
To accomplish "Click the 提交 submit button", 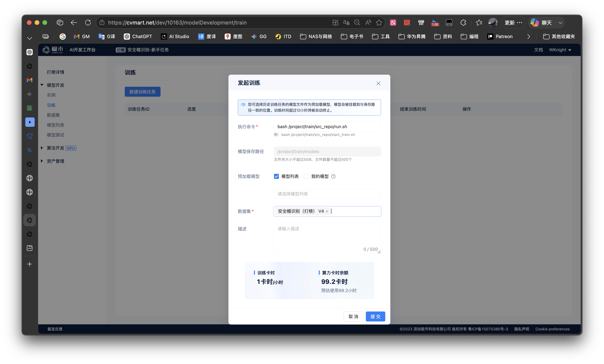I will (x=375, y=317).
